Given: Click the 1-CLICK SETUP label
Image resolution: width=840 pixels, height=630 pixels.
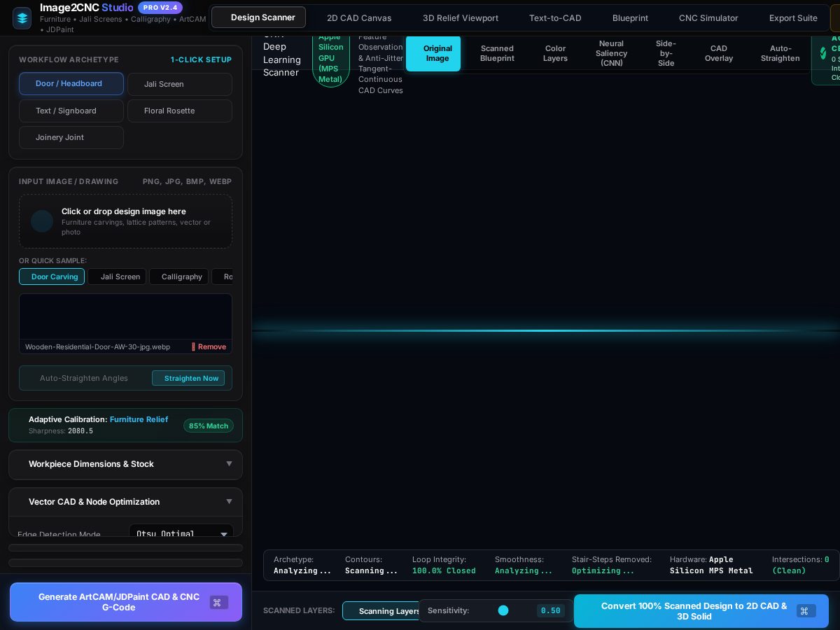Looking at the screenshot, I should pos(201,59).
